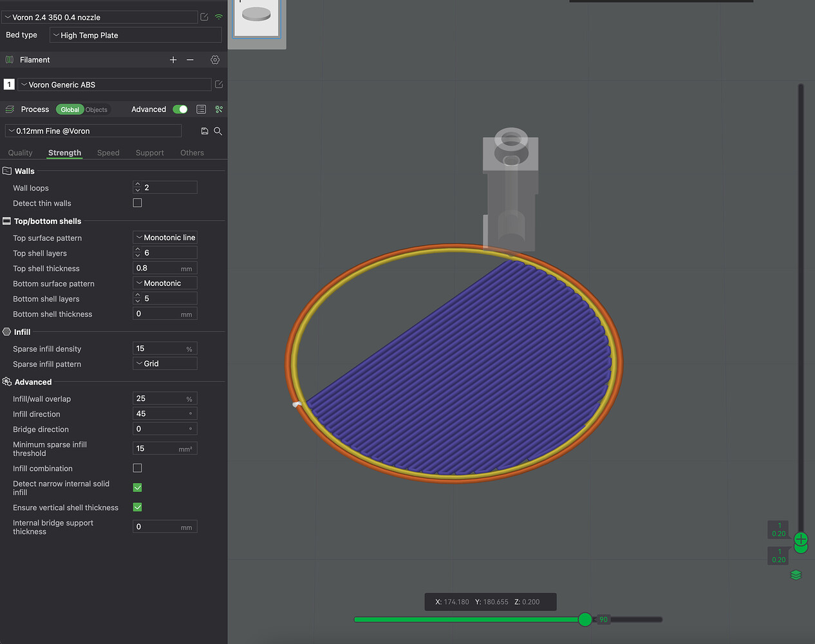
Task: Open the printer preset dropdown
Action: pos(100,17)
